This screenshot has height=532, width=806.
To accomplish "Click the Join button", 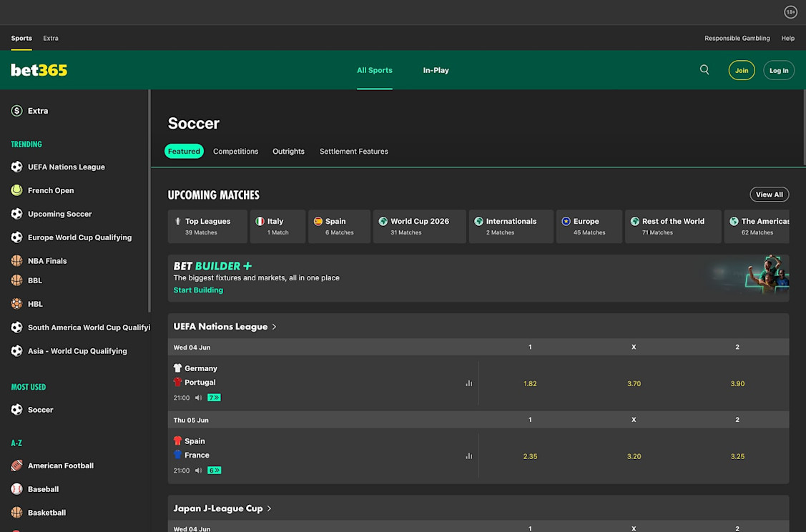I will [741, 70].
